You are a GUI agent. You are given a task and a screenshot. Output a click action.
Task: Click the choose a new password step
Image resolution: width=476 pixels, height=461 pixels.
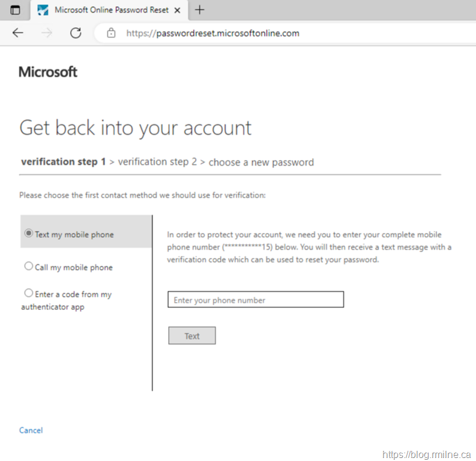click(x=261, y=162)
